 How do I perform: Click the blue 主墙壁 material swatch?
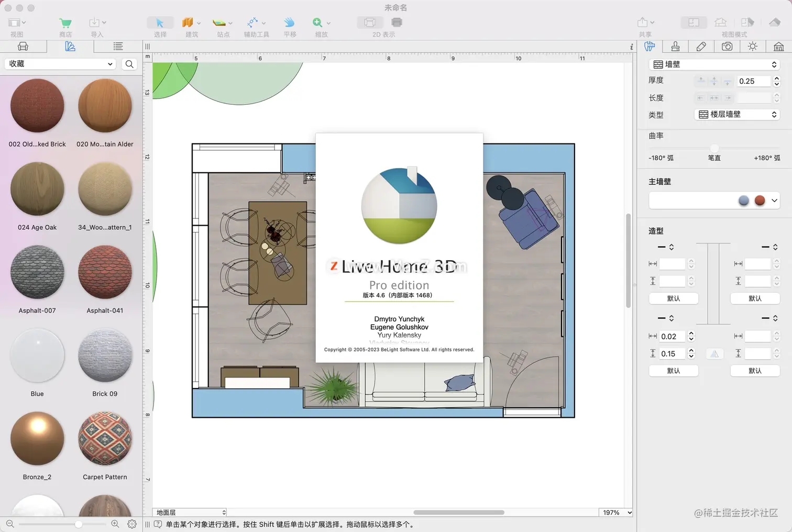click(743, 201)
